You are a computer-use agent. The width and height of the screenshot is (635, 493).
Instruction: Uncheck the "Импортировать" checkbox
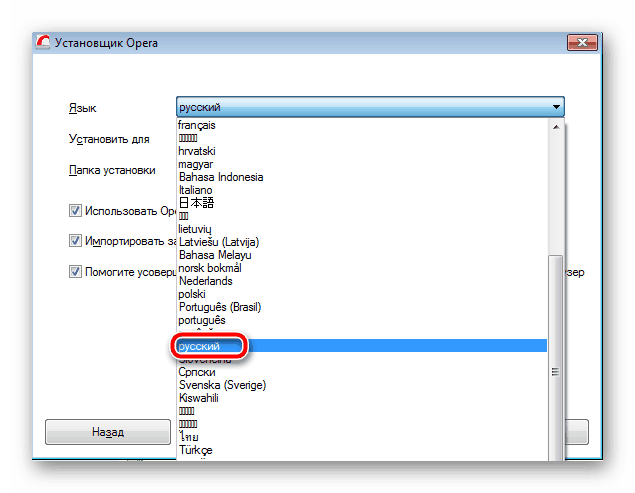75,241
